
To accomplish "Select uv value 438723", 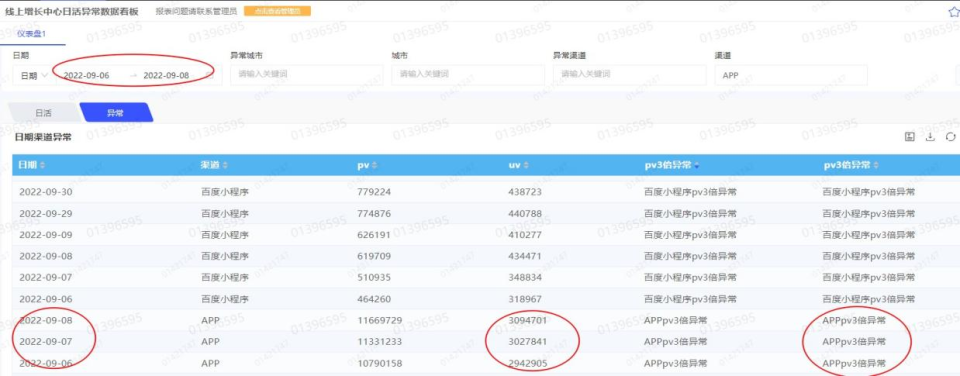I will (525, 192).
